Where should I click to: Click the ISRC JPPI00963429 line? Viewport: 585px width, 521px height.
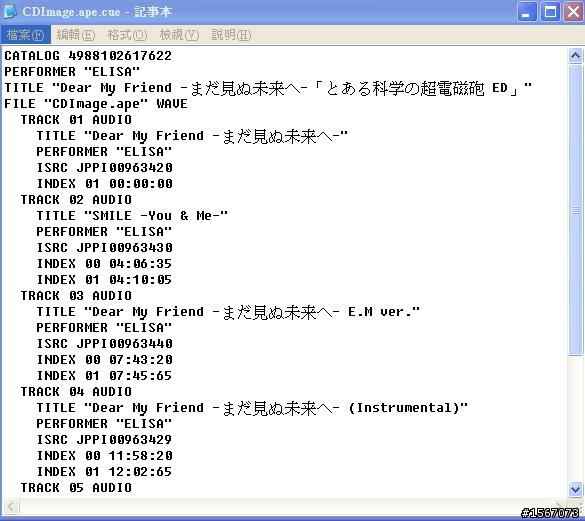(x=104, y=440)
